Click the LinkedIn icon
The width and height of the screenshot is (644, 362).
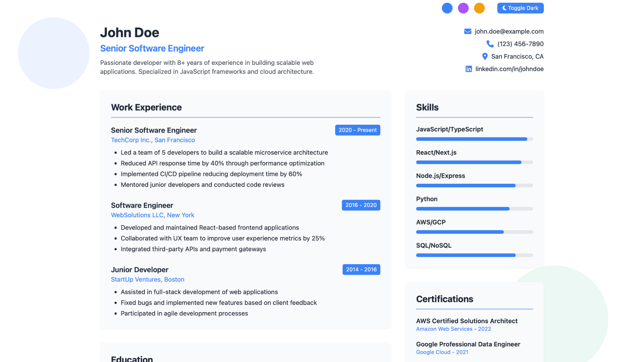click(x=469, y=69)
